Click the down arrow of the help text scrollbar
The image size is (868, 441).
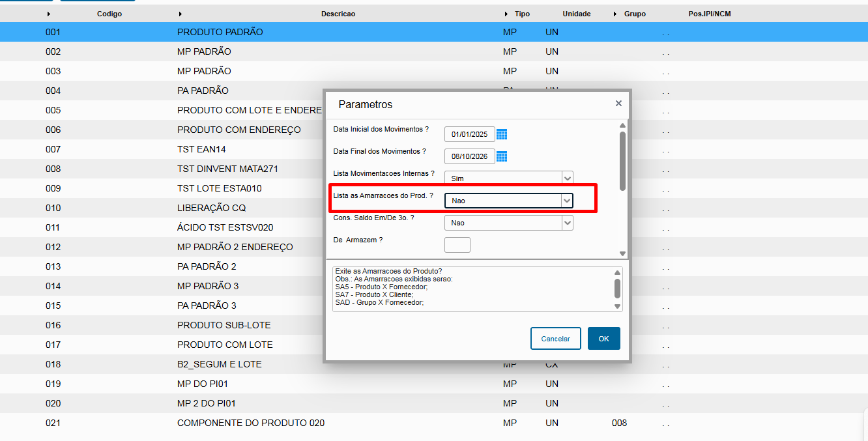[x=617, y=306]
